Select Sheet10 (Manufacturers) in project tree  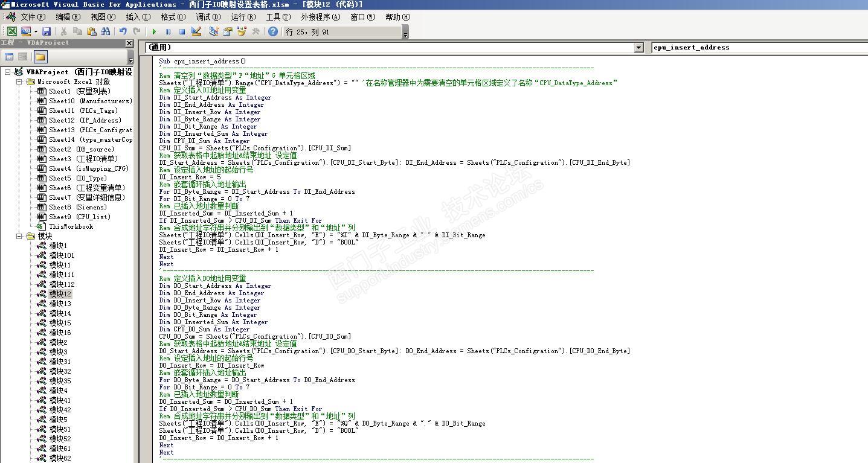pyautogui.click(x=91, y=101)
